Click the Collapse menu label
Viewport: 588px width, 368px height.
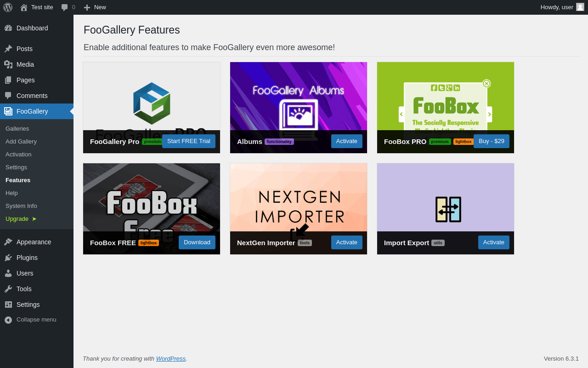[x=36, y=319]
